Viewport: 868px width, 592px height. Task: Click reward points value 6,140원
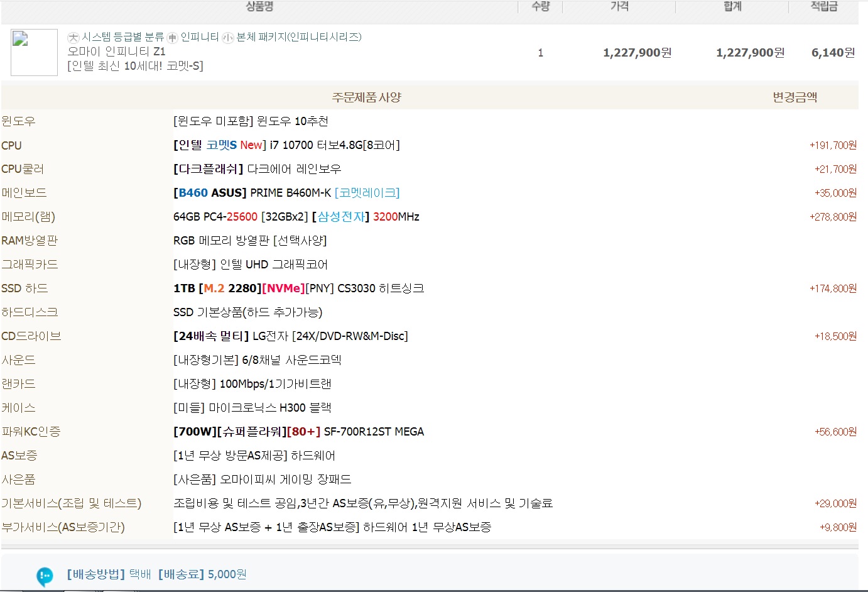[833, 53]
